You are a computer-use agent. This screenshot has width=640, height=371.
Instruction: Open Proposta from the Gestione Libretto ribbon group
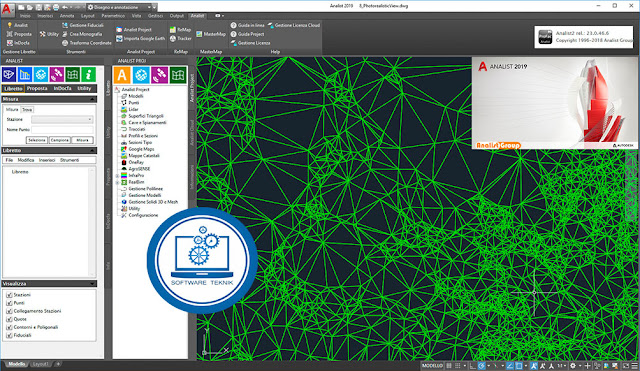[19, 34]
